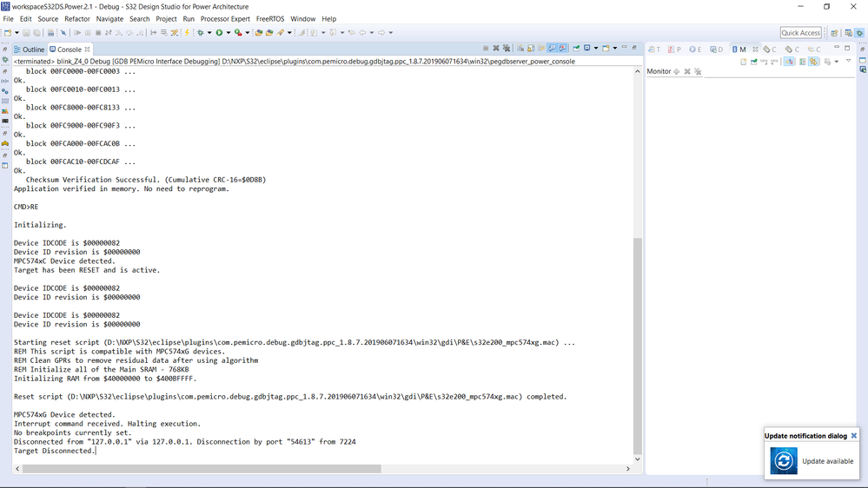Toggle the Scroll Lock console icon
The height and width of the screenshot is (488, 868).
(x=531, y=48)
